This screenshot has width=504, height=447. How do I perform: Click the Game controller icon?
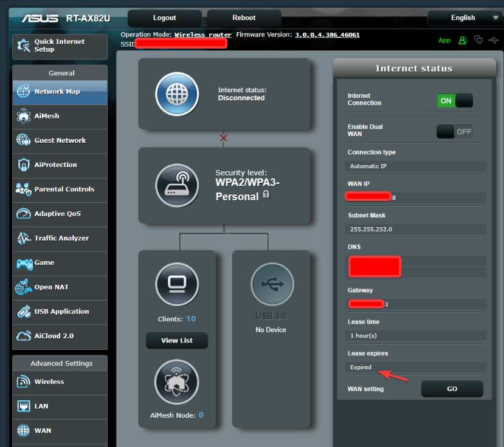click(24, 264)
